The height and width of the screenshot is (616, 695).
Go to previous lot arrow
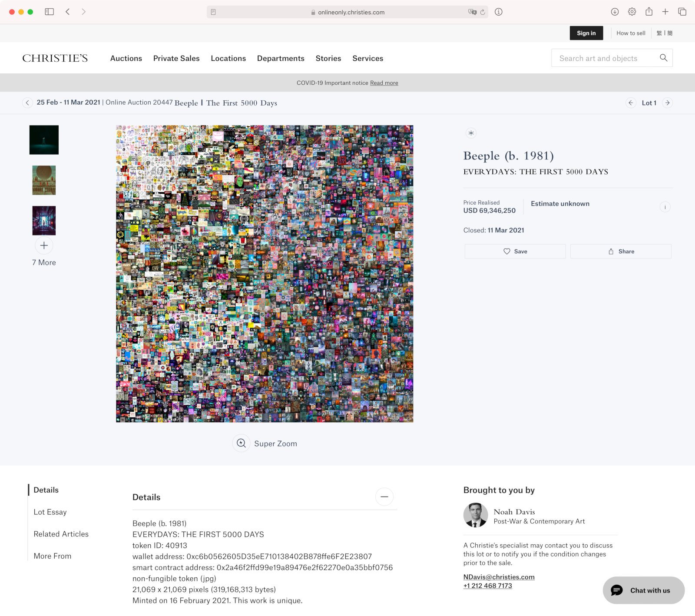click(x=631, y=103)
